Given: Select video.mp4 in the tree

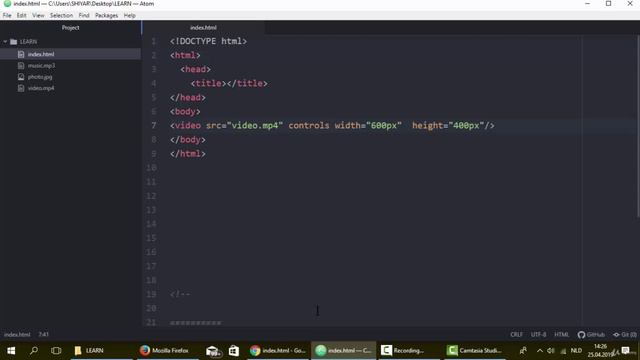Looking at the screenshot, I should [70, 88].
